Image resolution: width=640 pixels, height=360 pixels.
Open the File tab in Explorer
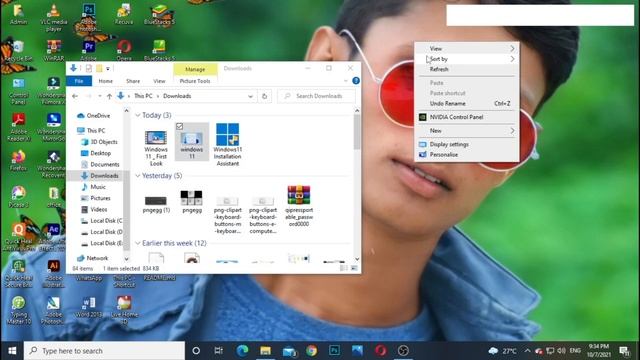(x=79, y=81)
